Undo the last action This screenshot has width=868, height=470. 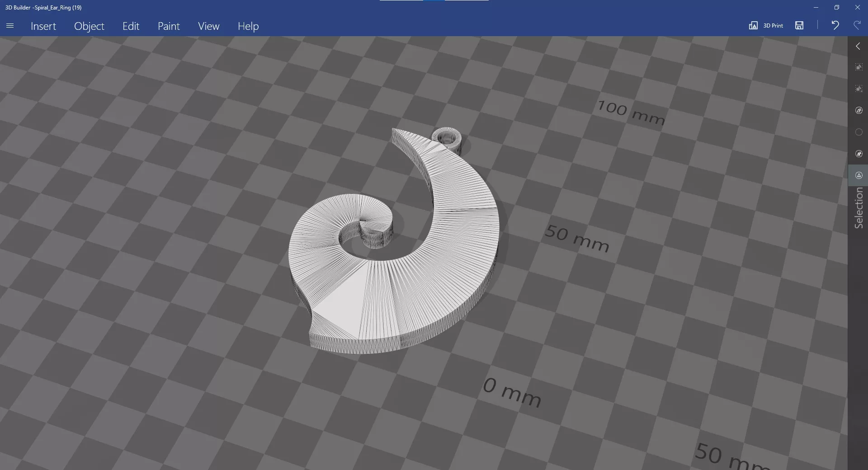tap(835, 25)
